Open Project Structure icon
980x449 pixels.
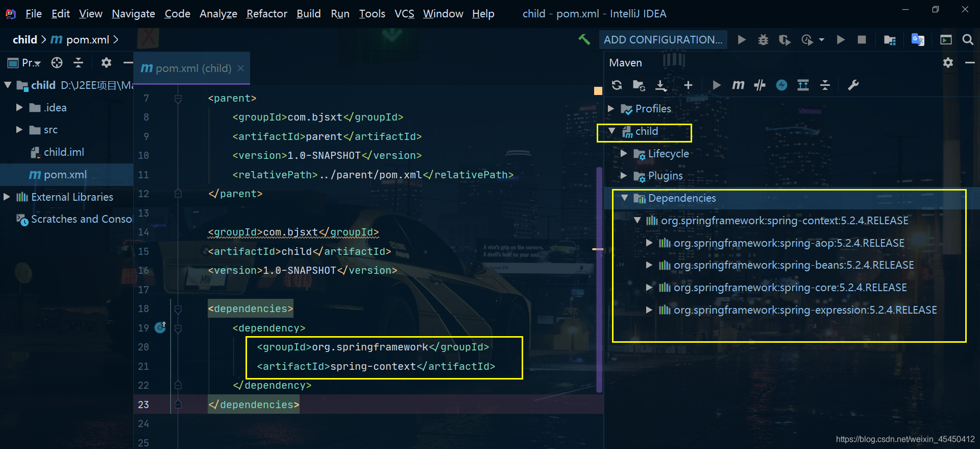point(890,39)
